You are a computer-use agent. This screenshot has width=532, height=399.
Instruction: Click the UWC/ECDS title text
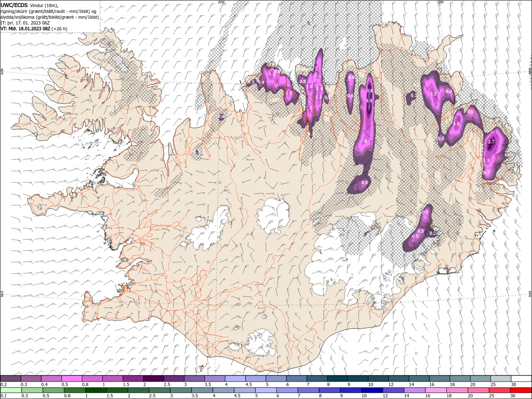[x=15, y=5]
